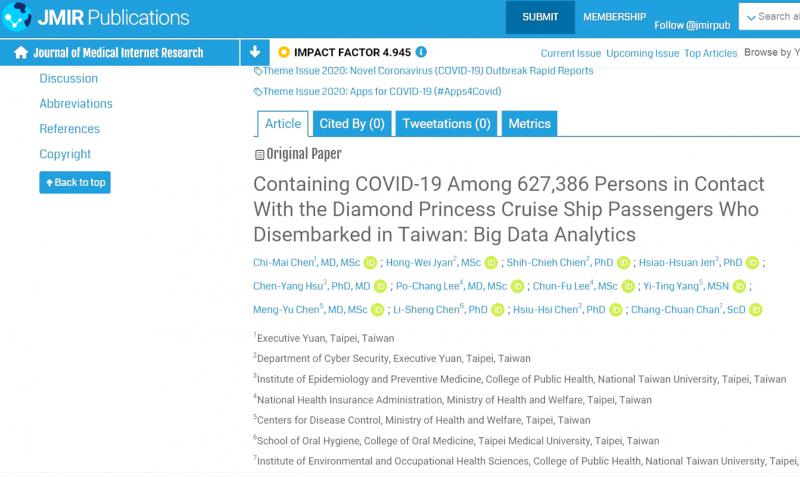Click the ORCID icon after Chun-Fu Lee
Screen dimensions: 800x478
pyautogui.click(x=628, y=286)
